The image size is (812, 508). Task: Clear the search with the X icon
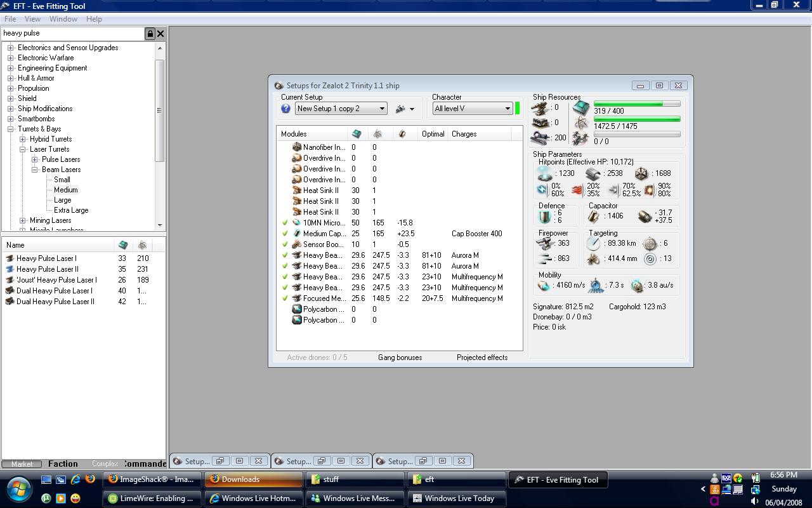(x=160, y=34)
